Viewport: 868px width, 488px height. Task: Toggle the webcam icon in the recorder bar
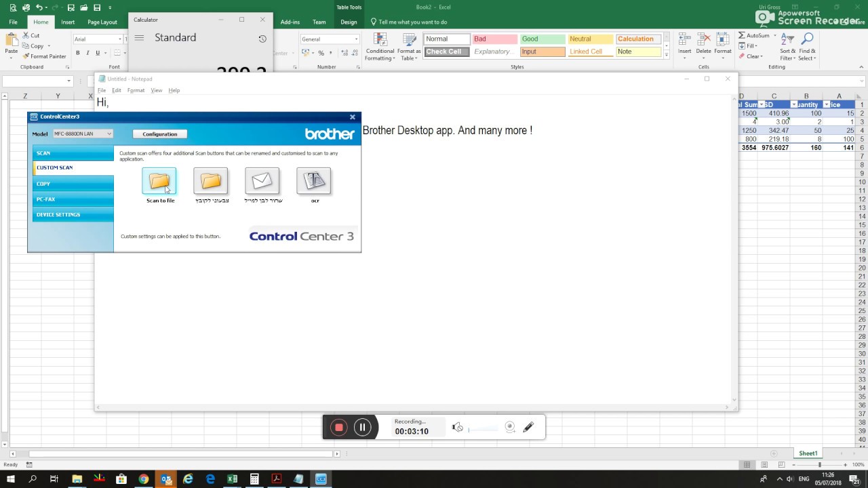point(510,427)
